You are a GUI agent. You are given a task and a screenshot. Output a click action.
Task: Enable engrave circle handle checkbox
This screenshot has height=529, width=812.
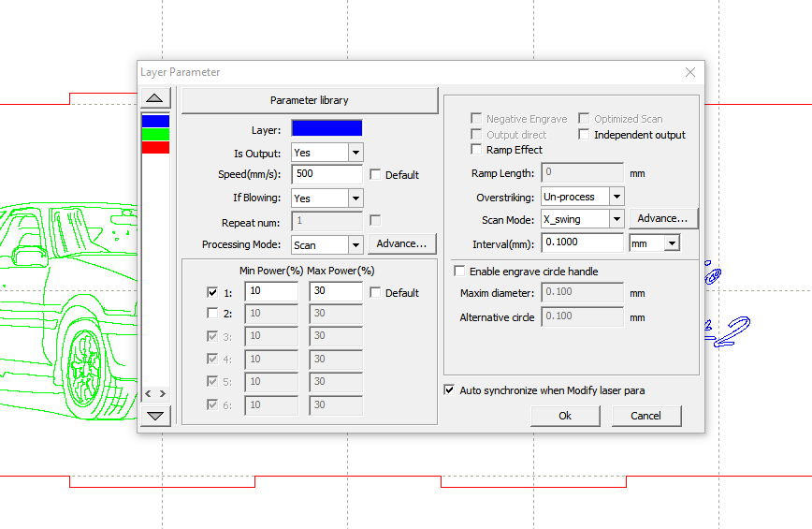[459, 271]
